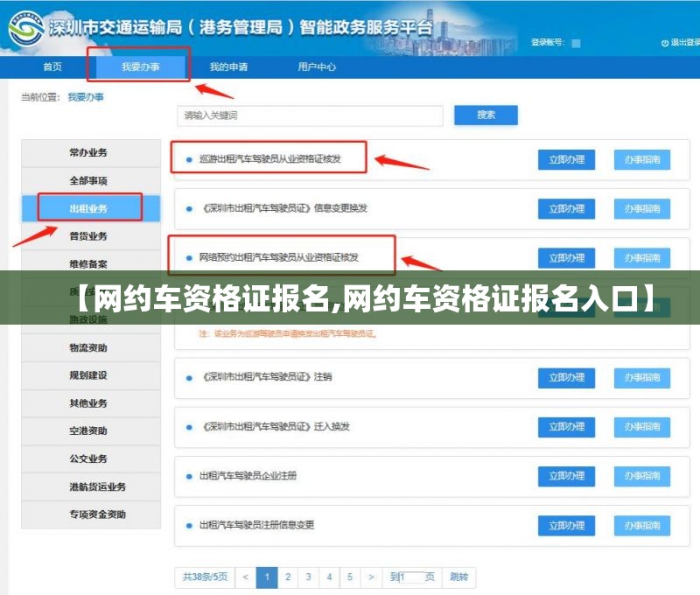Open the 首页 tab
The width and height of the screenshot is (700, 595).
[52, 67]
